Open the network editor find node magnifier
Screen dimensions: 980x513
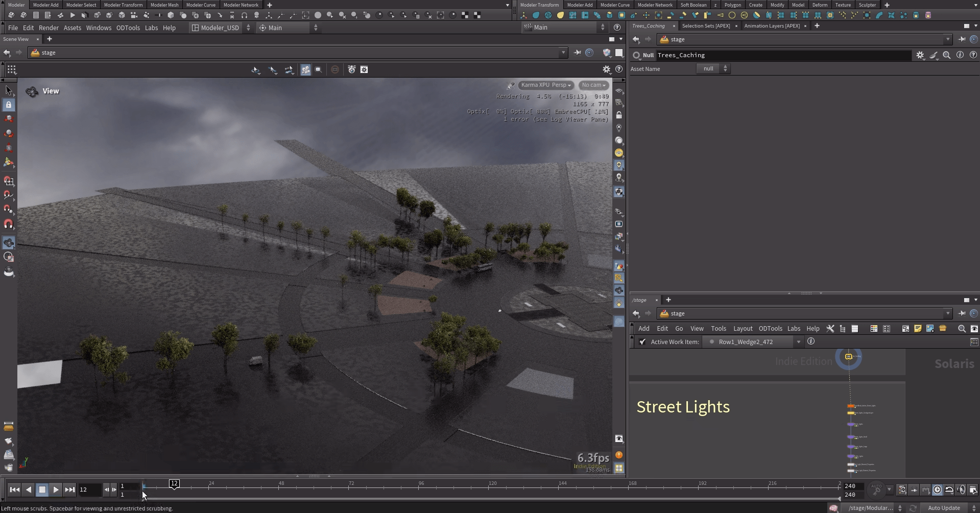(961, 329)
